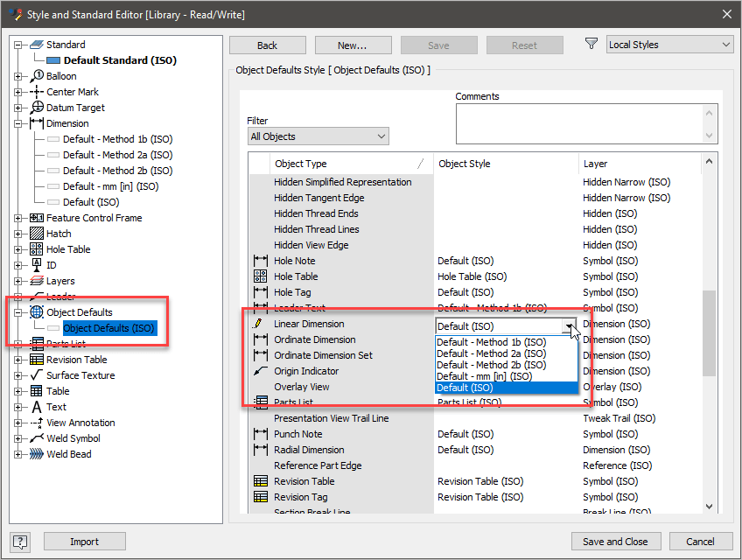Click the filter funnel icon beside Local Styles
This screenshot has height=560, width=742.
[x=591, y=44]
